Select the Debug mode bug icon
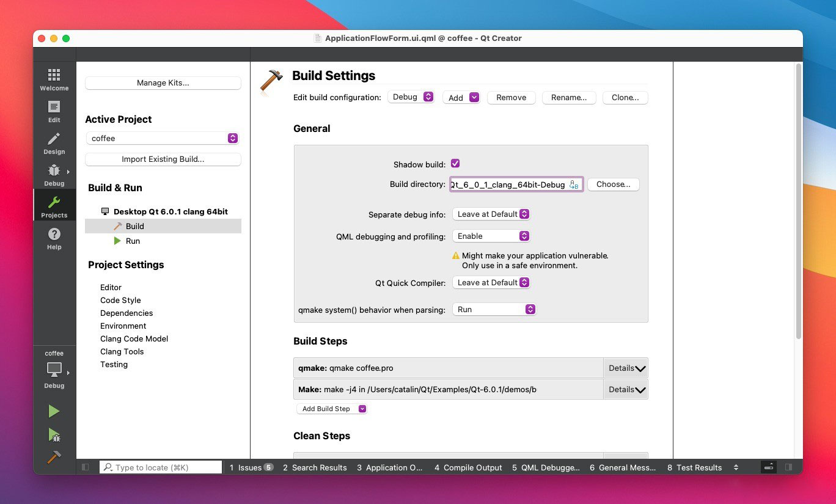The width and height of the screenshot is (836, 504). coord(54,175)
